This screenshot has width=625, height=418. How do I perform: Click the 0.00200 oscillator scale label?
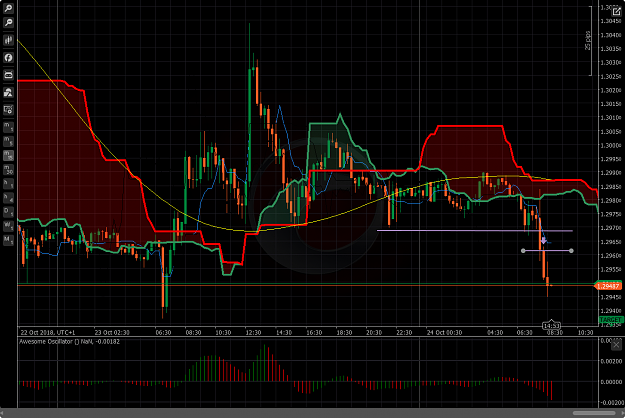point(611,361)
